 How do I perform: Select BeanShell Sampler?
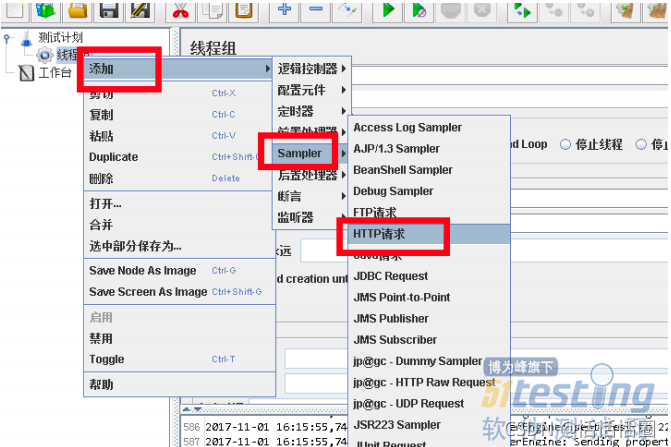pyautogui.click(x=429, y=170)
